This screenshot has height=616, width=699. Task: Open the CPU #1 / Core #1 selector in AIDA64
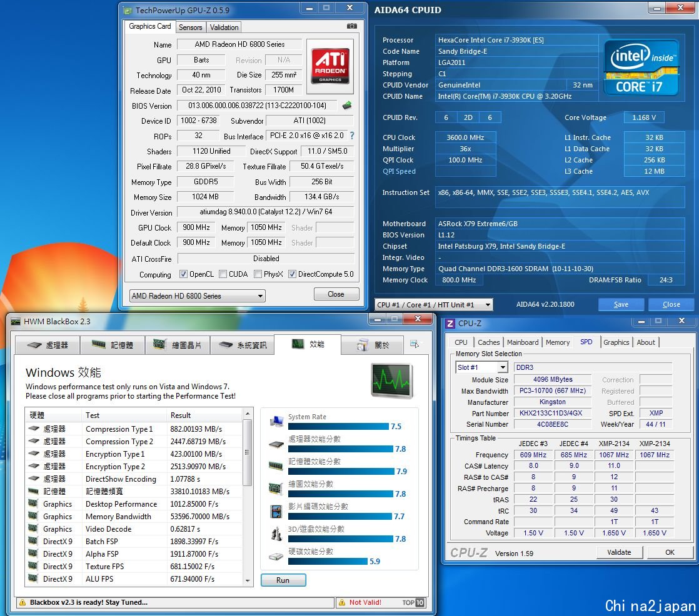tap(433, 305)
